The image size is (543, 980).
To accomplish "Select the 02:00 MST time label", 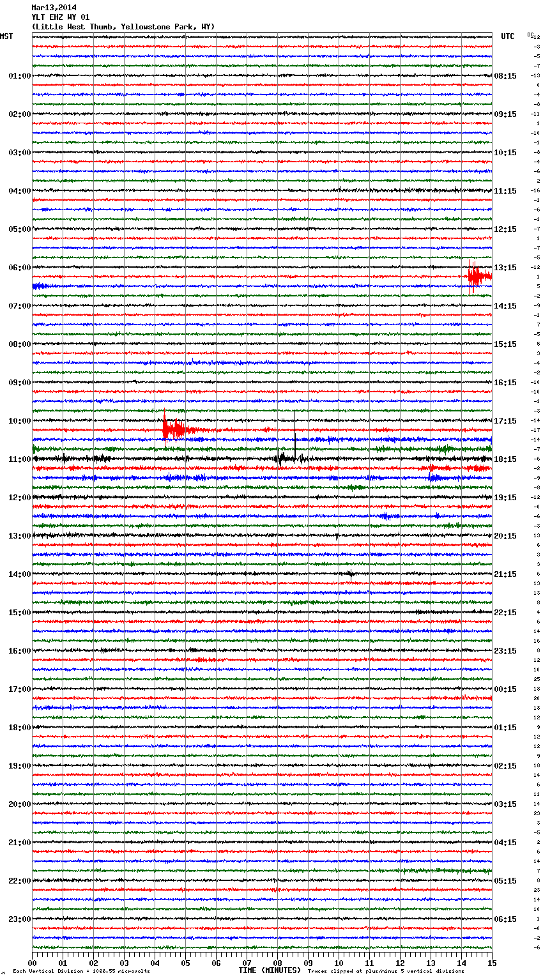I will (19, 114).
